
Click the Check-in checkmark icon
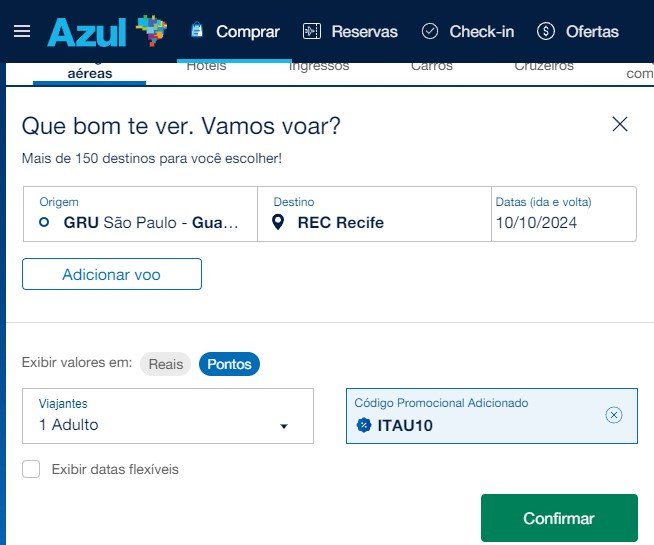(430, 31)
